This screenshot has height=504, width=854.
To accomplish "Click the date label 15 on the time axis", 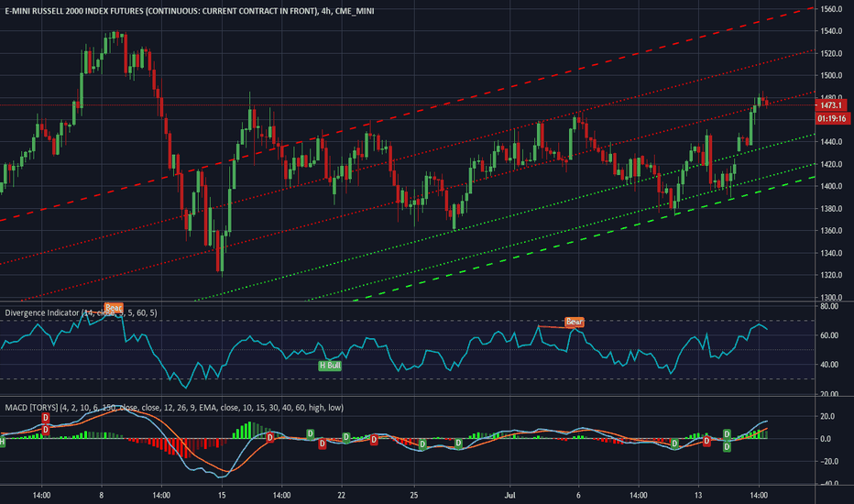I will [x=222, y=495].
